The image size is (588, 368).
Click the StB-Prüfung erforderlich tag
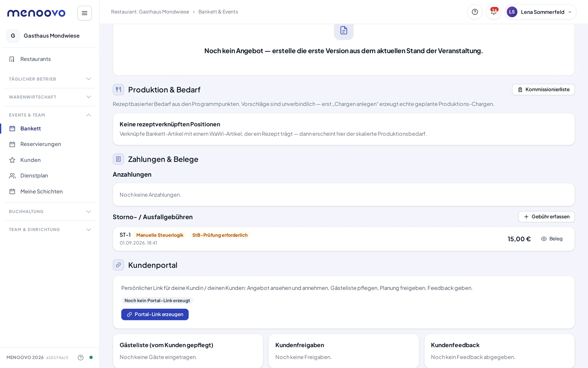point(220,235)
